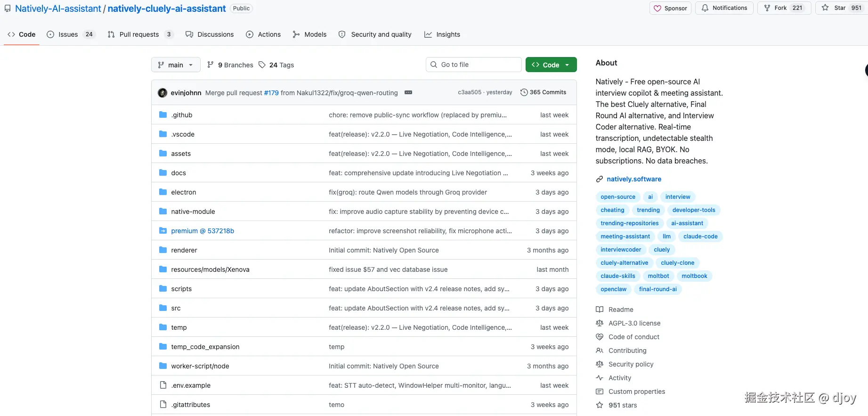This screenshot has width=868, height=416.
Task: Star the repository
Action: tap(835, 8)
